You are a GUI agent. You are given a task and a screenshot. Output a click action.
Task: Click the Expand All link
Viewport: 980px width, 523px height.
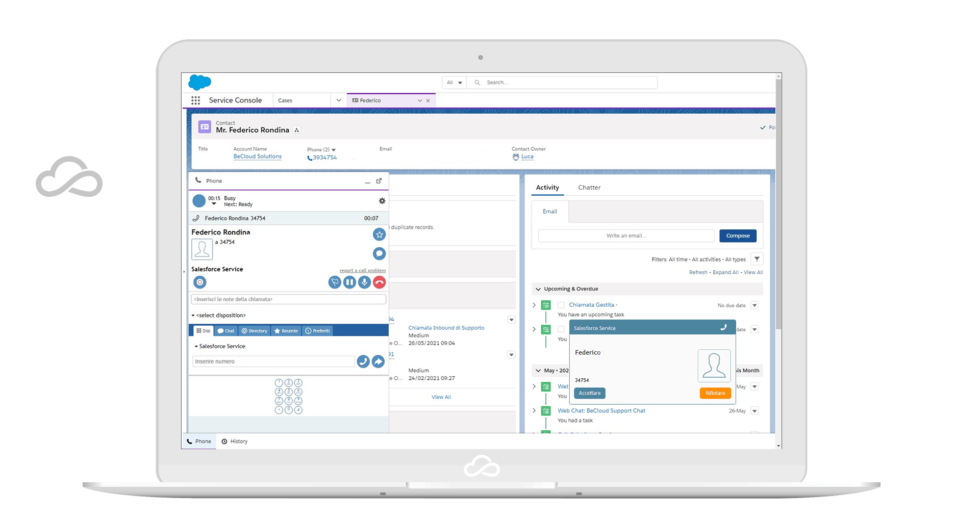pyautogui.click(x=725, y=272)
